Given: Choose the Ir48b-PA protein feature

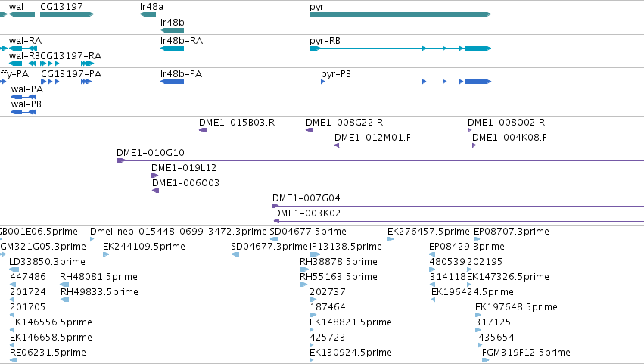Looking at the screenshot, I should pyautogui.click(x=172, y=82).
